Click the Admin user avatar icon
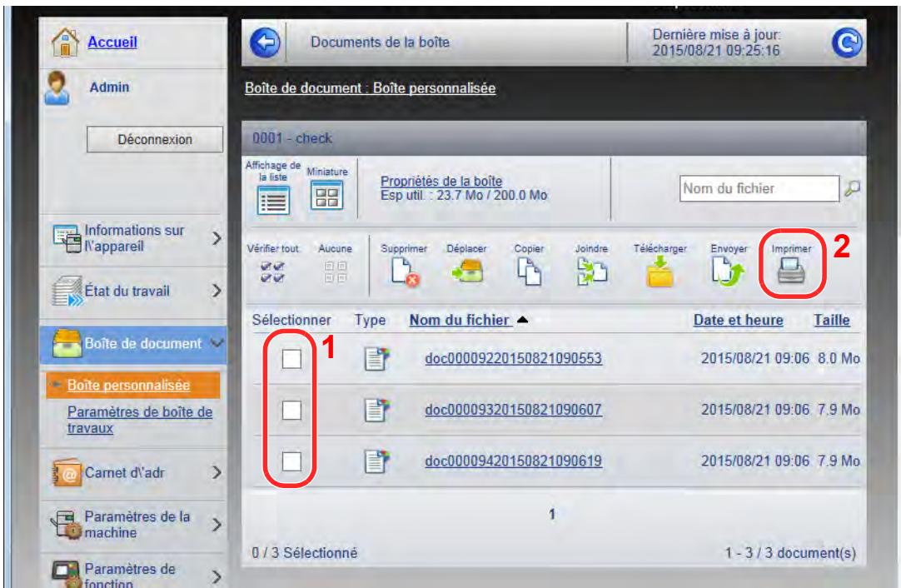This screenshot has height=588, width=901. pos(57,88)
